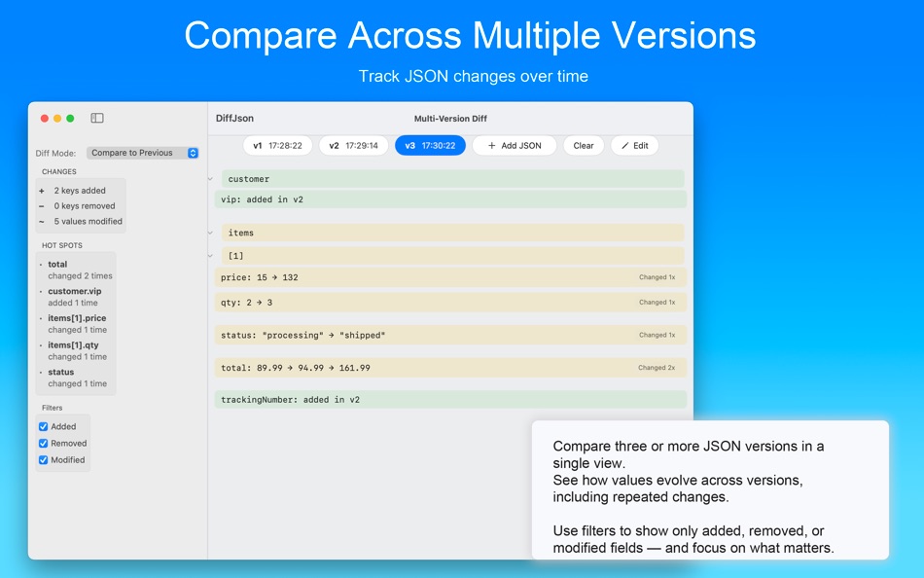924x578 pixels.
Task: Click the Multi-Version Diff window title
Action: [450, 119]
